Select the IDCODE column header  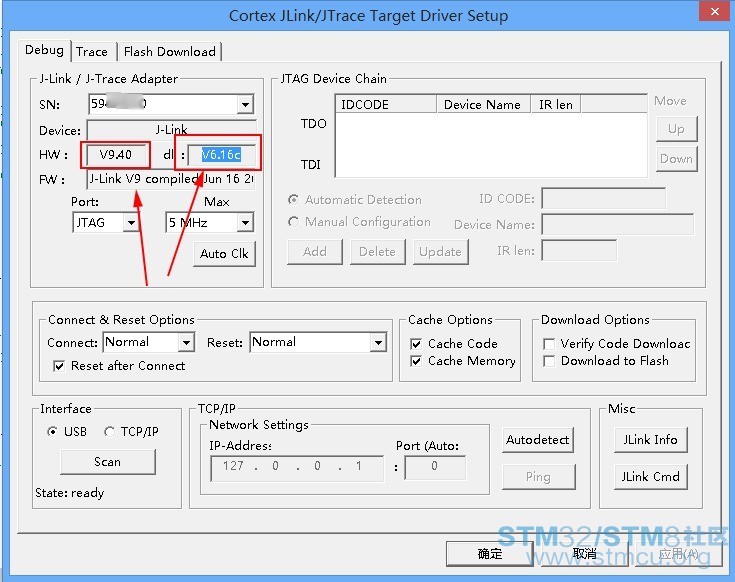point(386,104)
